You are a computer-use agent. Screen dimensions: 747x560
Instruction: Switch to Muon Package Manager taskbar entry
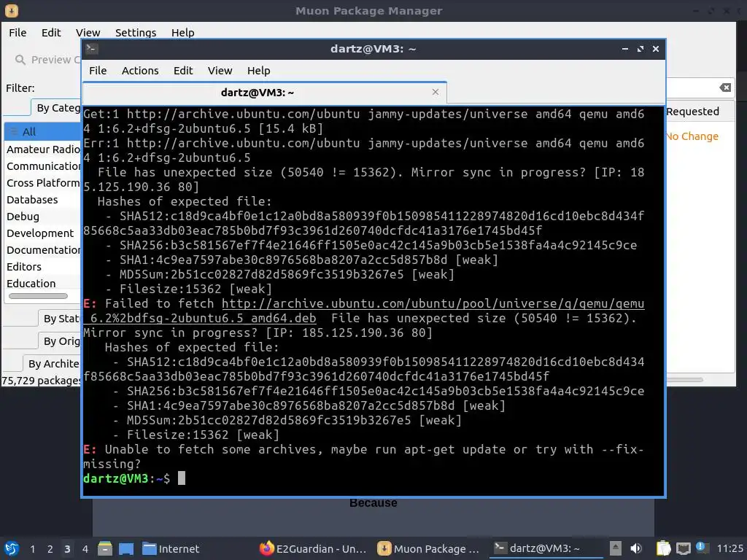pyautogui.click(x=428, y=549)
